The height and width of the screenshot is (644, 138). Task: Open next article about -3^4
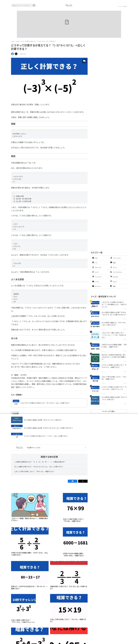click(x=49, y=436)
